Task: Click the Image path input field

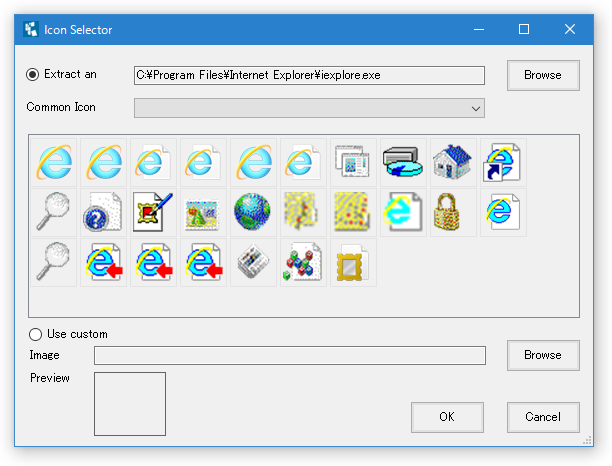Action: click(x=290, y=355)
